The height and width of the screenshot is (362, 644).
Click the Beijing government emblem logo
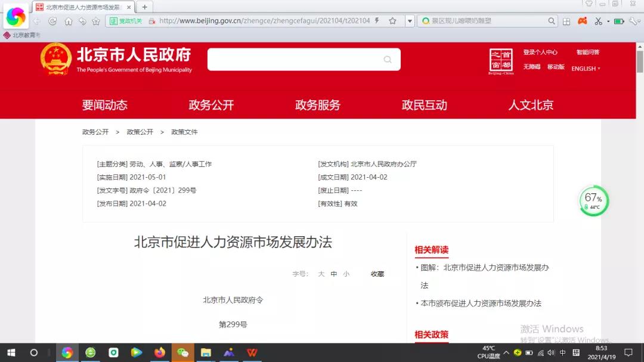(x=56, y=60)
